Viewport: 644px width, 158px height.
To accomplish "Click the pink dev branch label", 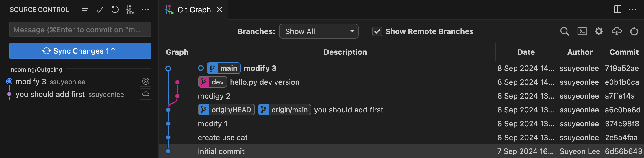I will 212,82.
